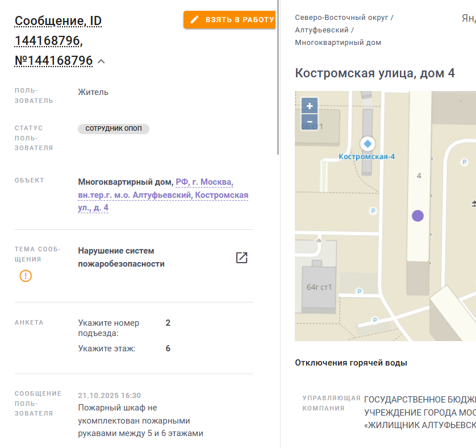Open the Сообщение, ID 144168796 title link
Screen dimensions: 476x448
coord(58,22)
